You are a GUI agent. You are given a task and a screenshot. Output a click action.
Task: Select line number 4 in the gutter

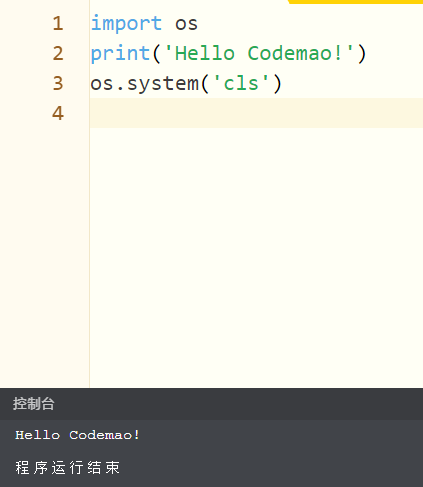tap(58, 113)
